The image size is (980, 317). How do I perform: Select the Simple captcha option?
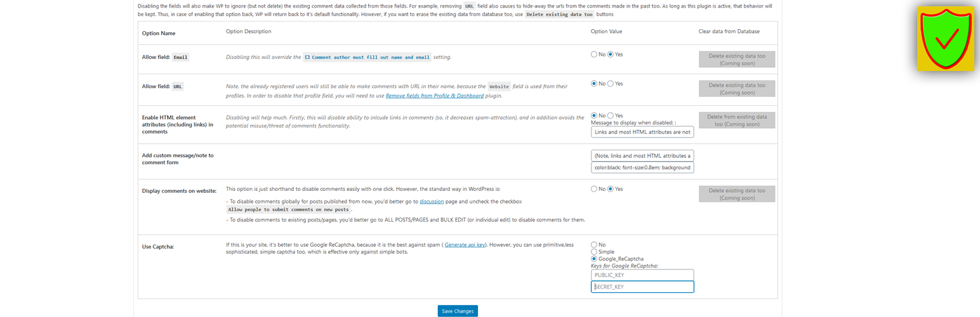point(594,252)
